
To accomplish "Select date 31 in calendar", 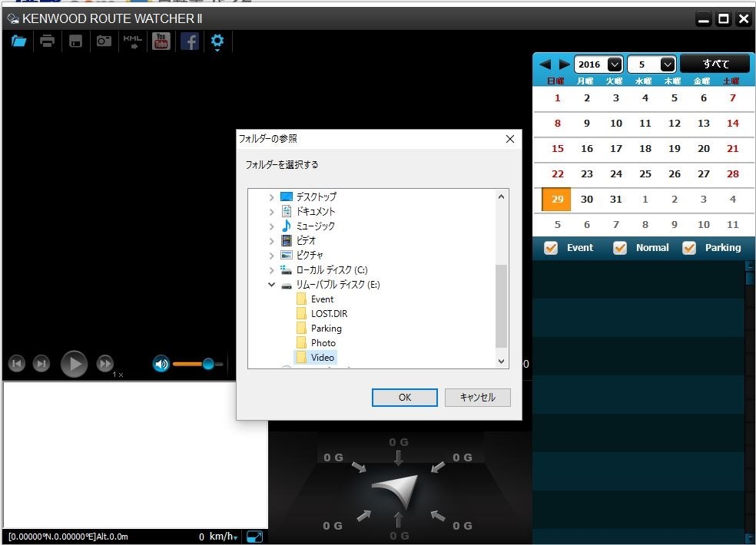I will tap(615, 200).
